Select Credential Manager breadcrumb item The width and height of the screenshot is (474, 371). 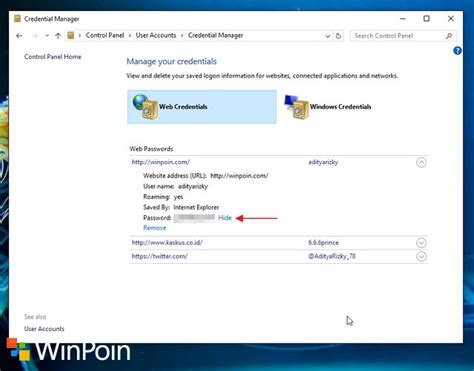point(215,35)
